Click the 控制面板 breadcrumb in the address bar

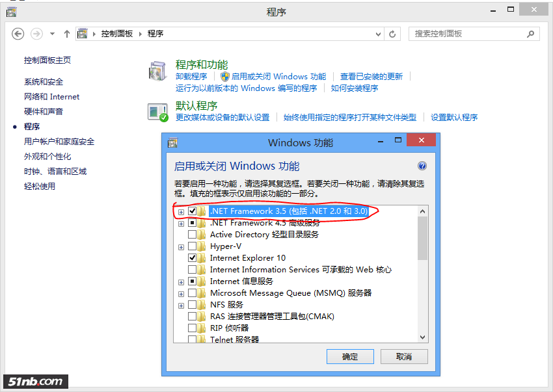[x=116, y=34]
